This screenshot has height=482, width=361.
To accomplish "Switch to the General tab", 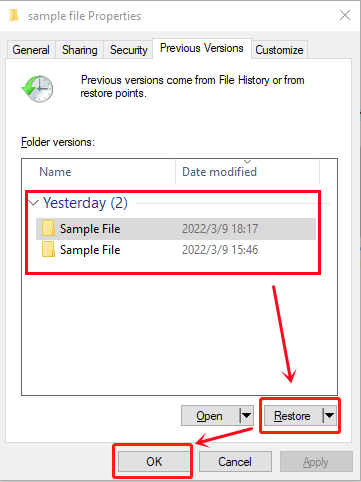I will [31, 50].
